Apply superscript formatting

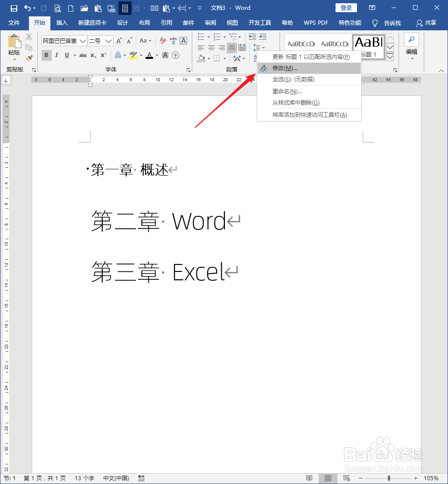coord(104,55)
